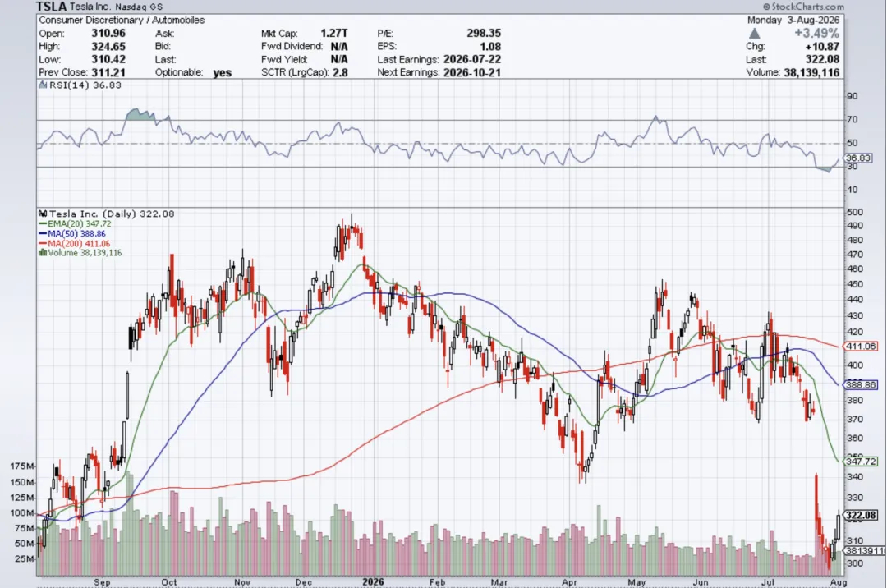Click the 100M volume axis label
887x588 pixels.
click(23, 512)
